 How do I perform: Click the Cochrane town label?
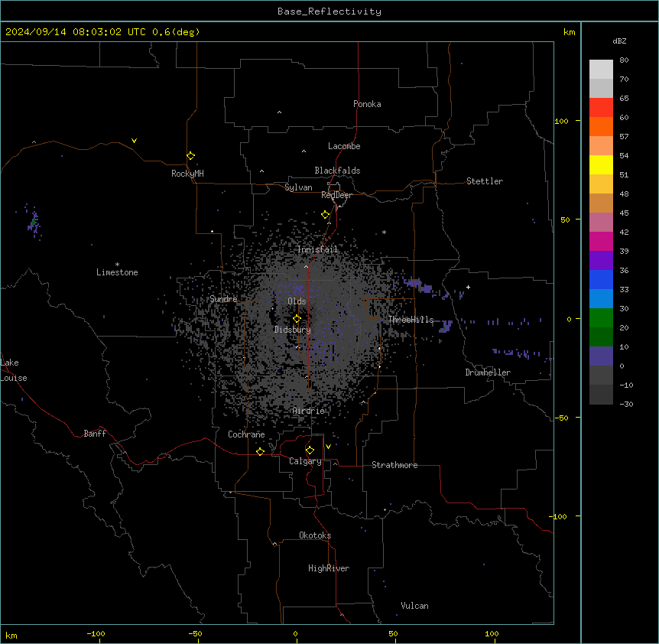[x=246, y=434]
